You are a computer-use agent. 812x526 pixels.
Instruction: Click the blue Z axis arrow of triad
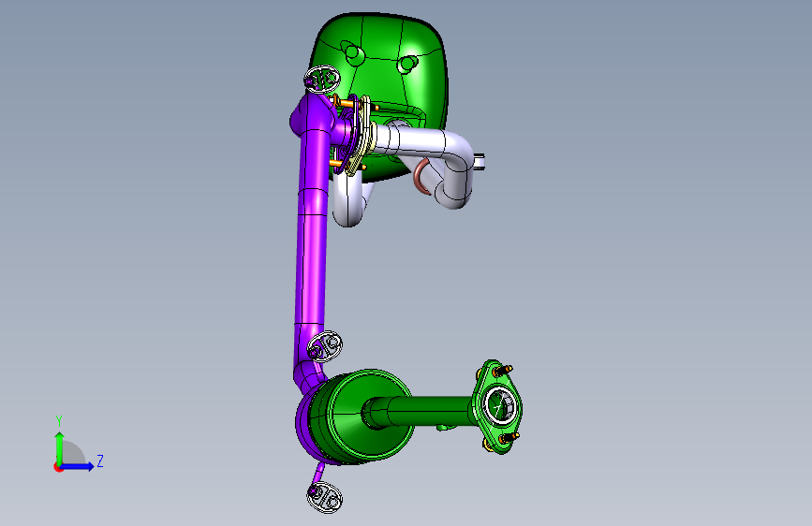click(x=77, y=466)
